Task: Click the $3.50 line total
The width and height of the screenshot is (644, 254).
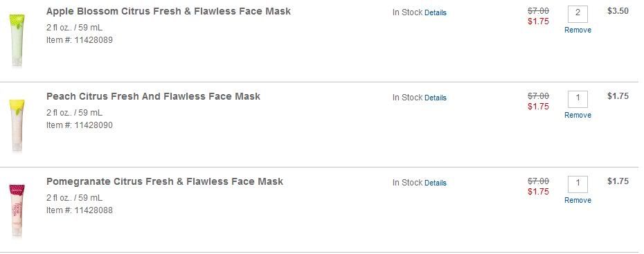Action: tap(618, 11)
